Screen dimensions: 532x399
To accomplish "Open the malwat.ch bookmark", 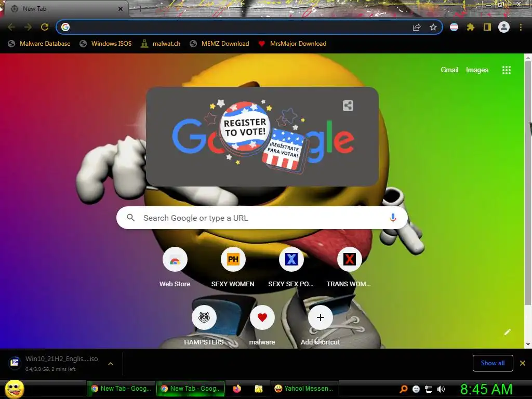I will coord(161,44).
